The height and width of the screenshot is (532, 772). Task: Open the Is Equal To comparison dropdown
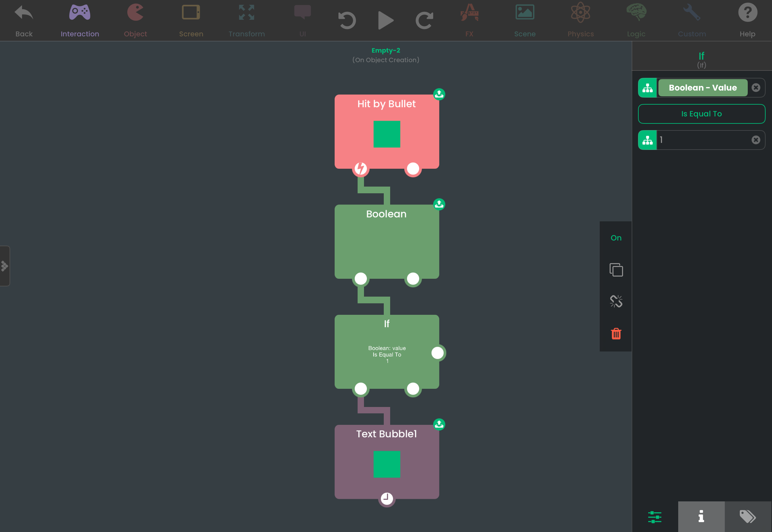(701, 114)
